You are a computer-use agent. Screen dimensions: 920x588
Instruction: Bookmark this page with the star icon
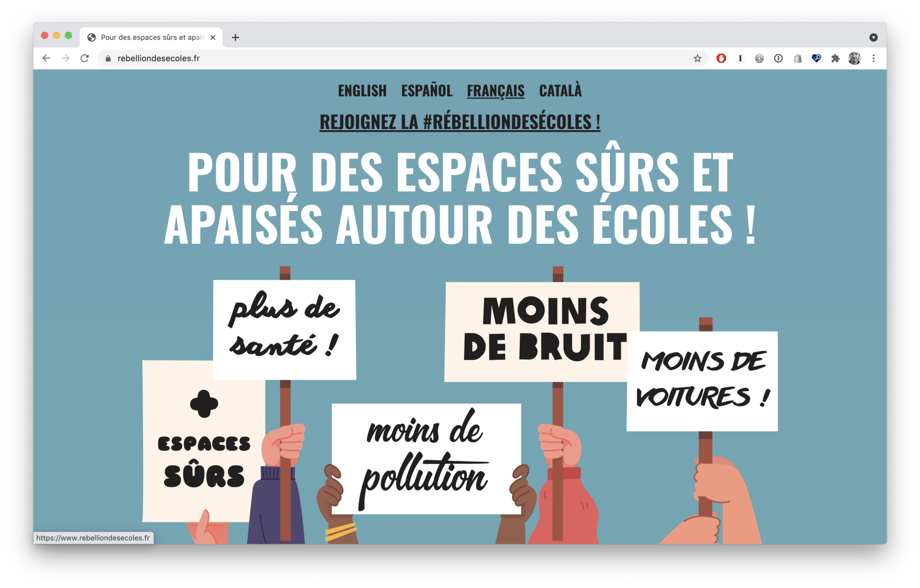pyautogui.click(x=697, y=58)
